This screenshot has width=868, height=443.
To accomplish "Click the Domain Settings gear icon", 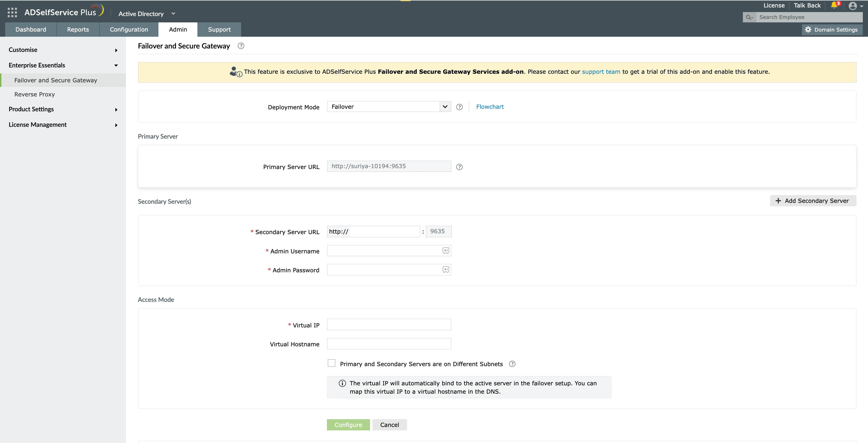I will (x=808, y=30).
